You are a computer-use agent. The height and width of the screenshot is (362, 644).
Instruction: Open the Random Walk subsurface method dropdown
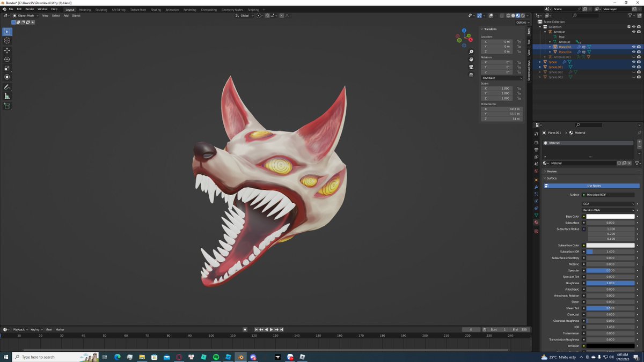point(609,210)
